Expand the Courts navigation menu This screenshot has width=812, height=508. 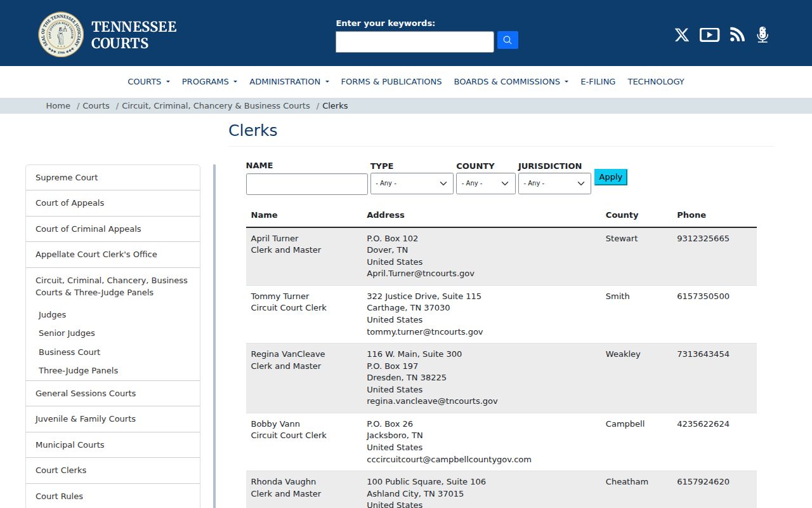148,81
